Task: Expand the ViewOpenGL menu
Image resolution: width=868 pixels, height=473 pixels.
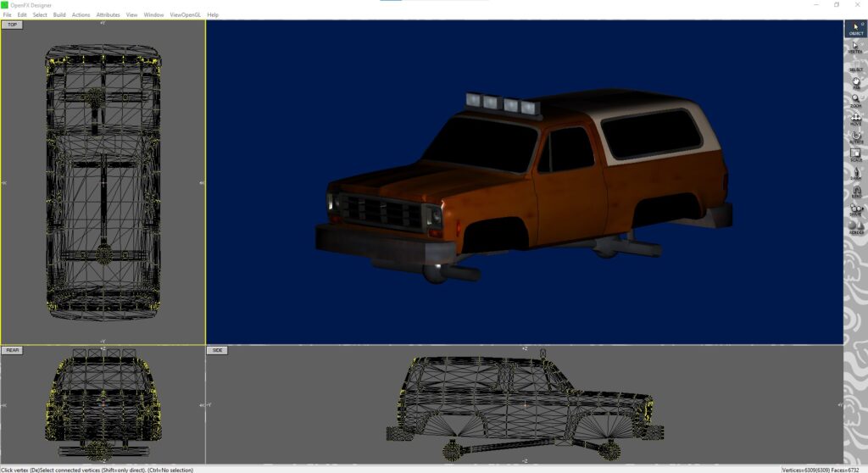Action: [186, 14]
